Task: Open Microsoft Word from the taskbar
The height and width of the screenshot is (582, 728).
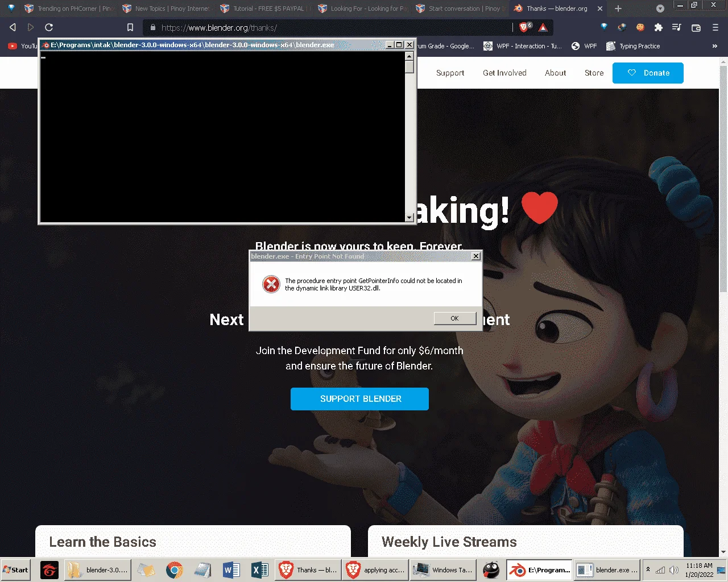Action: 231,570
